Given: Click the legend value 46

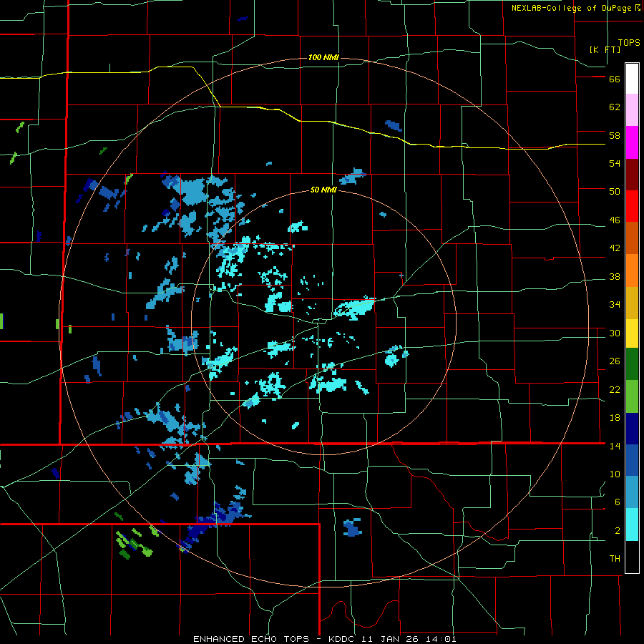Looking at the screenshot, I should tap(615, 220).
